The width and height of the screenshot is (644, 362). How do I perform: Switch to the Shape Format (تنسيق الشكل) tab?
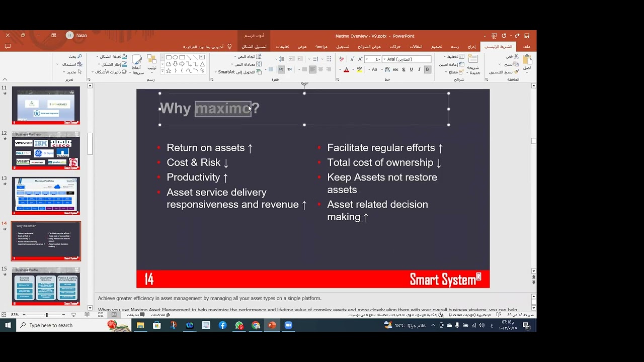254,47
